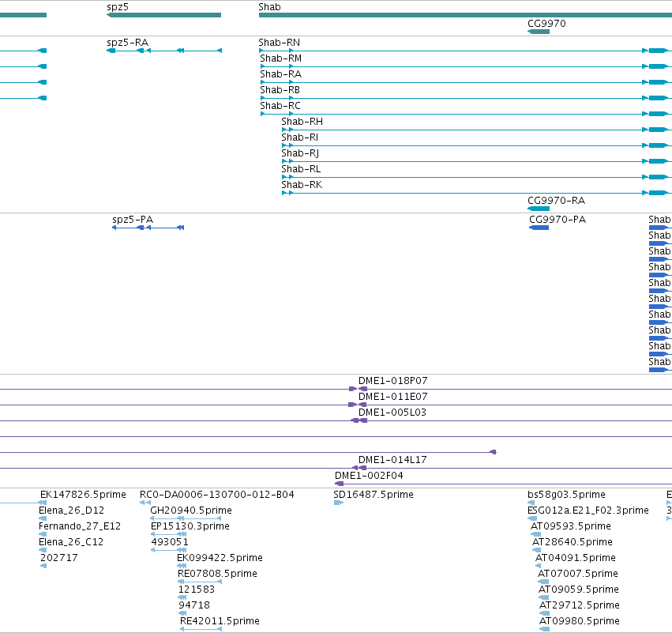Select EST AT29712.5prime
This screenshot has width=672, height=633.
click(580, 605)
